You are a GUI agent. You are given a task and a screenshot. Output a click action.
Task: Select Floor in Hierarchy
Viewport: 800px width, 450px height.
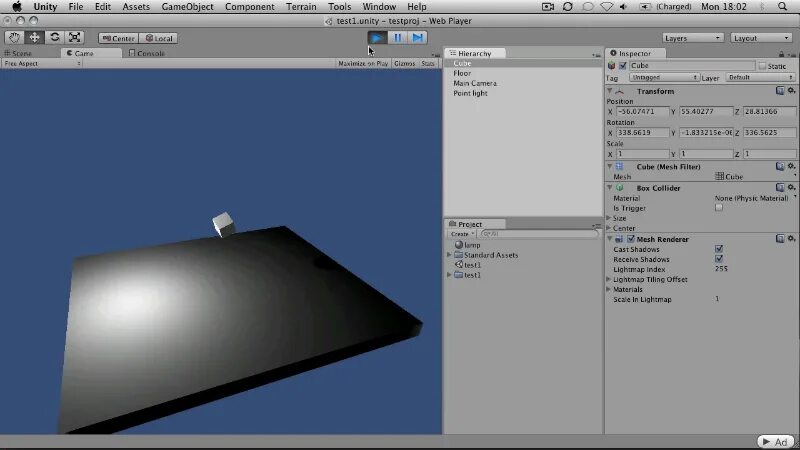click(523, 73)
